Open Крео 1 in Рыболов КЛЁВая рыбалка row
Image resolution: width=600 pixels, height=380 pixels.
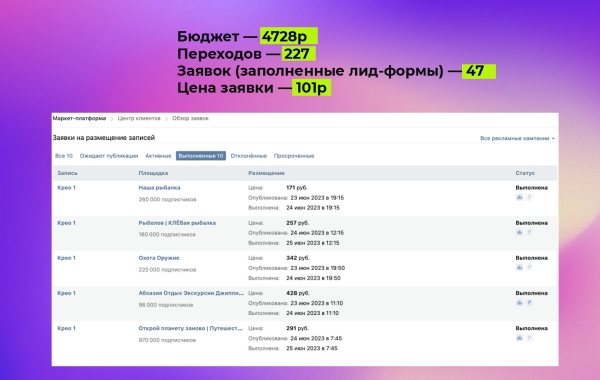point(67,223)
